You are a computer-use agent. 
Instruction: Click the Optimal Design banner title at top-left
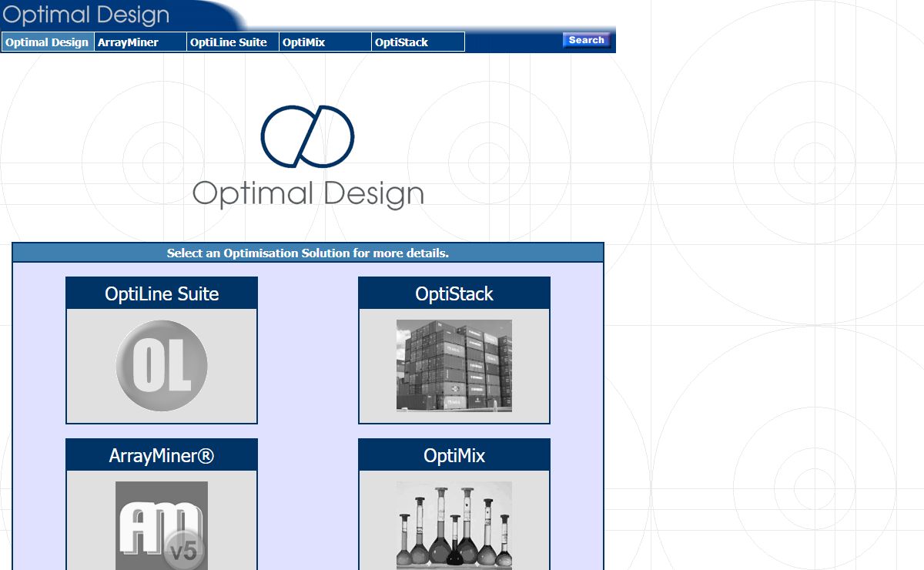coord(86,15)
